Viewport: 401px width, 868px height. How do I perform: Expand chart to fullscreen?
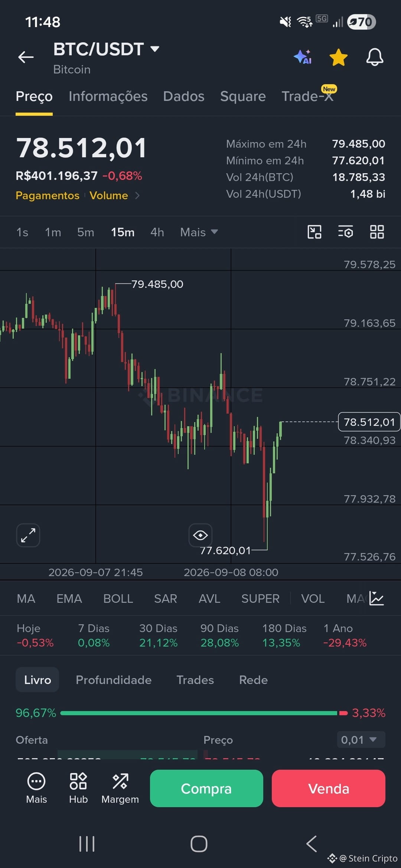point(28,535)
